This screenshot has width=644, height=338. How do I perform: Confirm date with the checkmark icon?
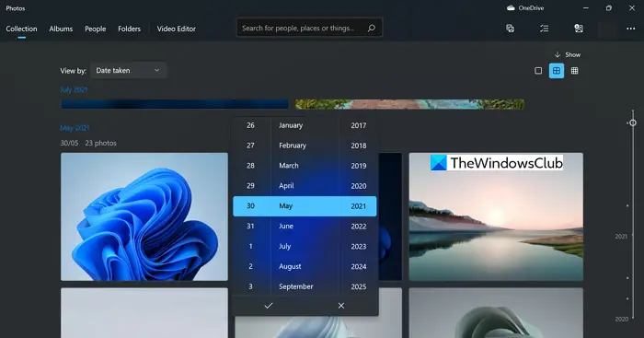click(x=269, y=306)
